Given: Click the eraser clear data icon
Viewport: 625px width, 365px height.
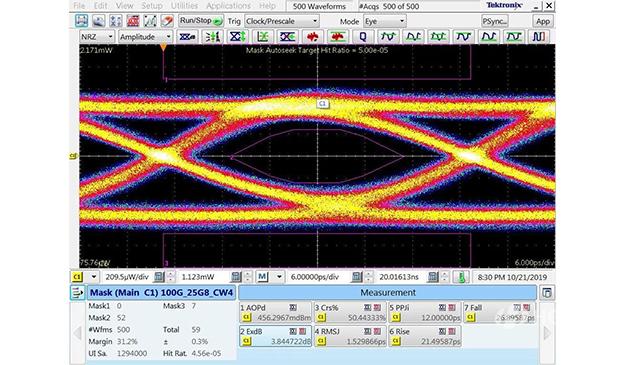Looking at the screenshot, I should [x=167, y=21].
